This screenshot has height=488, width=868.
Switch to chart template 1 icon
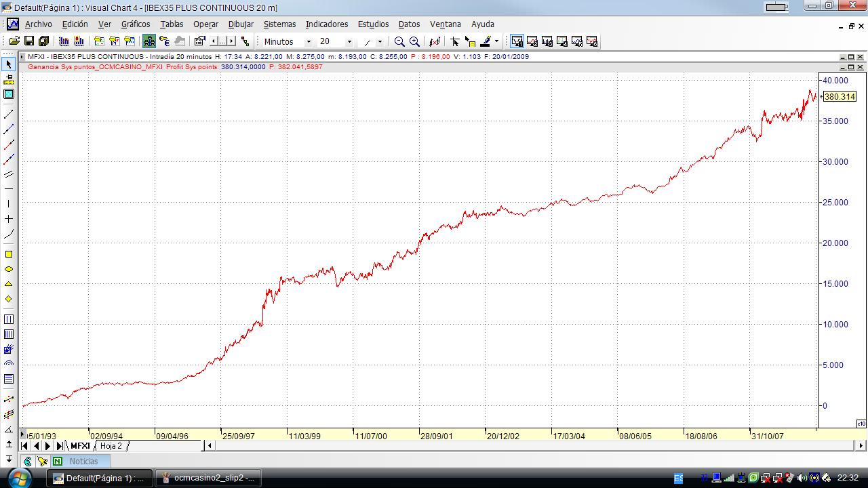tap(517, 41)
